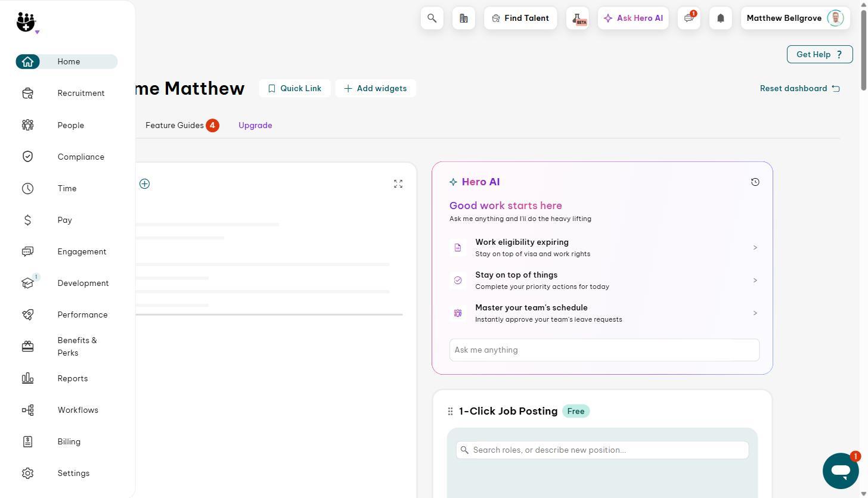Click the organisation building icon in header
The height and width of the screenshot is (498, 868).
(464, 18)
